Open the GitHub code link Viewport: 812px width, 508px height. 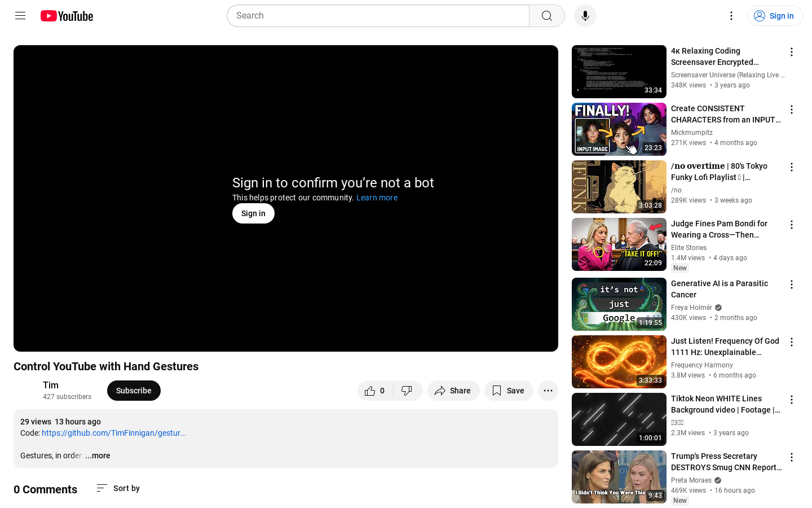click(114, 433)
